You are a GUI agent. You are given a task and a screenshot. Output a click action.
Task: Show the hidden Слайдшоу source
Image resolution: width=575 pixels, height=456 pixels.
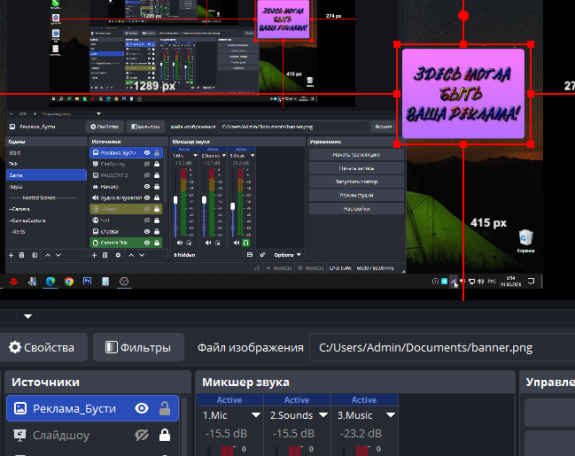(x=142, y=435)
